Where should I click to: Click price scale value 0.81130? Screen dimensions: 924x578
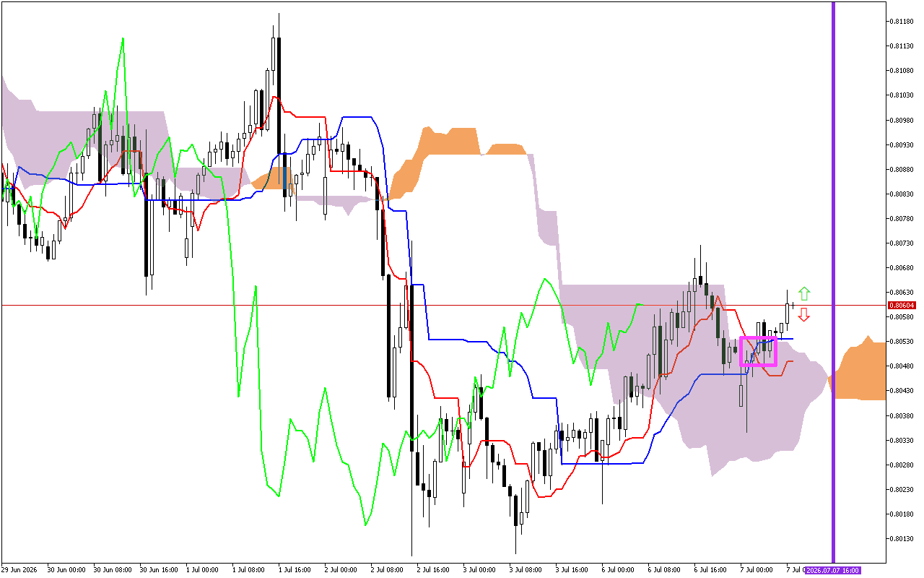coord(902,46)
